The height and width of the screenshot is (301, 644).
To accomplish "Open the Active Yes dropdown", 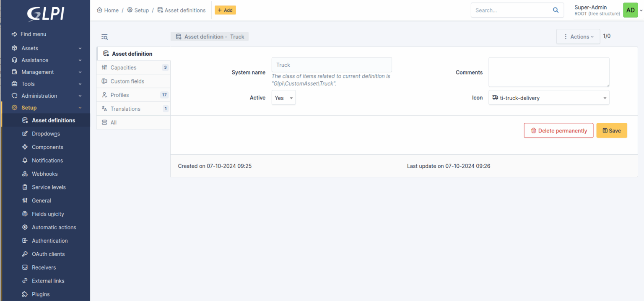I will click(x=283, y=98).
